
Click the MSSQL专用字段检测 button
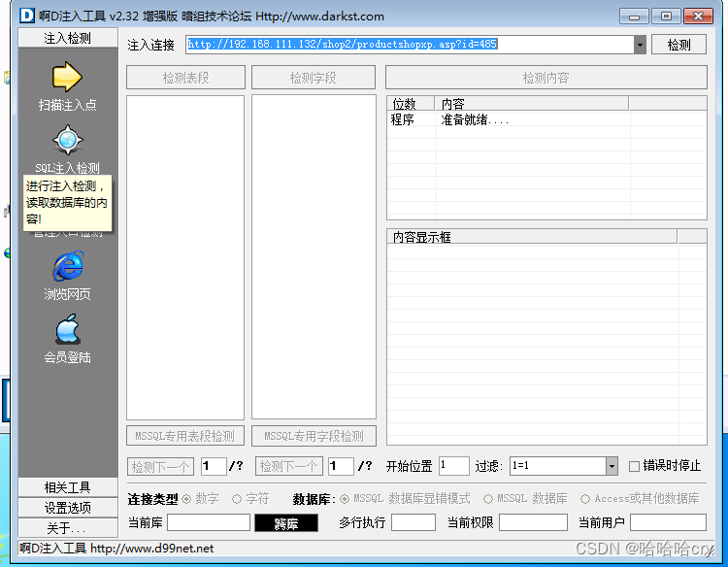click(x=314, y=436)
